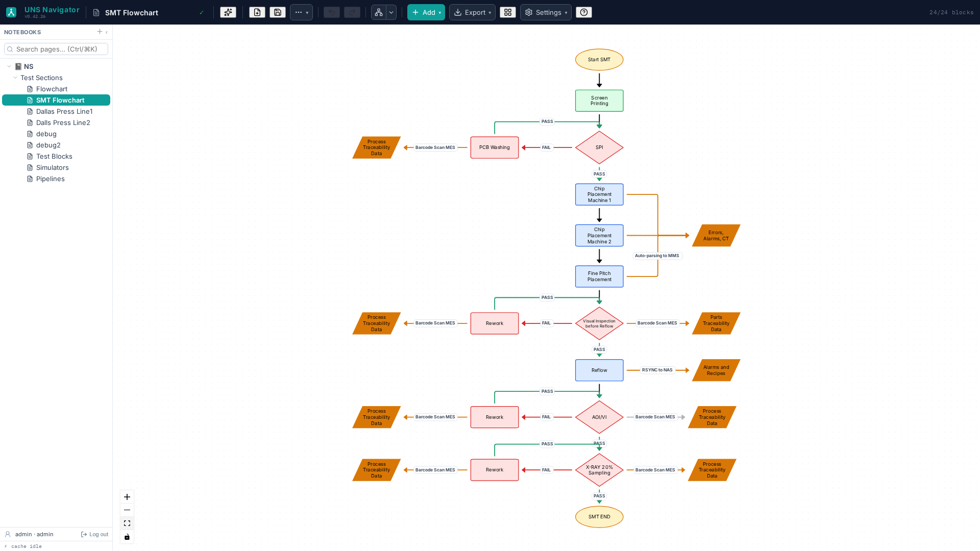Collapse the notebooks sidebar with the chevron
This screenshot has width=980, height=551.
[107, 32]
